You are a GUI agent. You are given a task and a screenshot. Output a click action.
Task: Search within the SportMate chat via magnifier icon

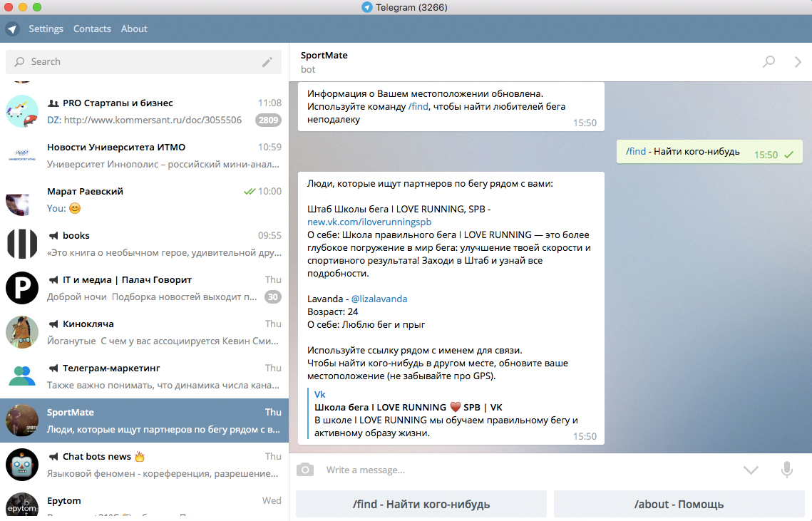pyautogui.click(x=769, y=62)
